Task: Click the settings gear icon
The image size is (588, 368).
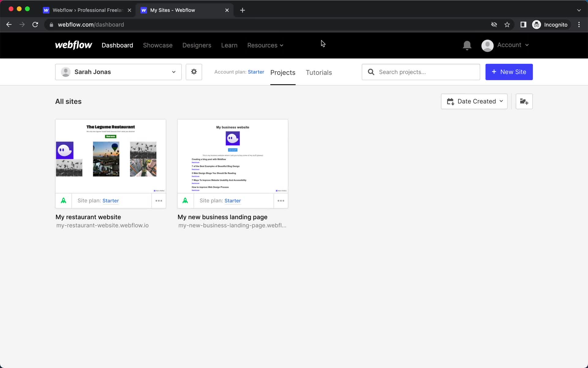Action: (x=194, y=72)
